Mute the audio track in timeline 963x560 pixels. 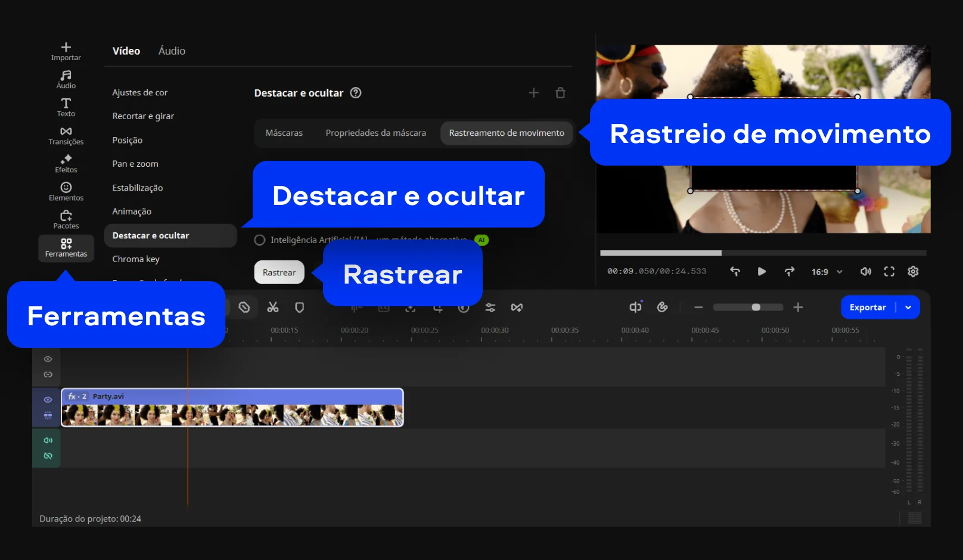[x=48, y=440]
